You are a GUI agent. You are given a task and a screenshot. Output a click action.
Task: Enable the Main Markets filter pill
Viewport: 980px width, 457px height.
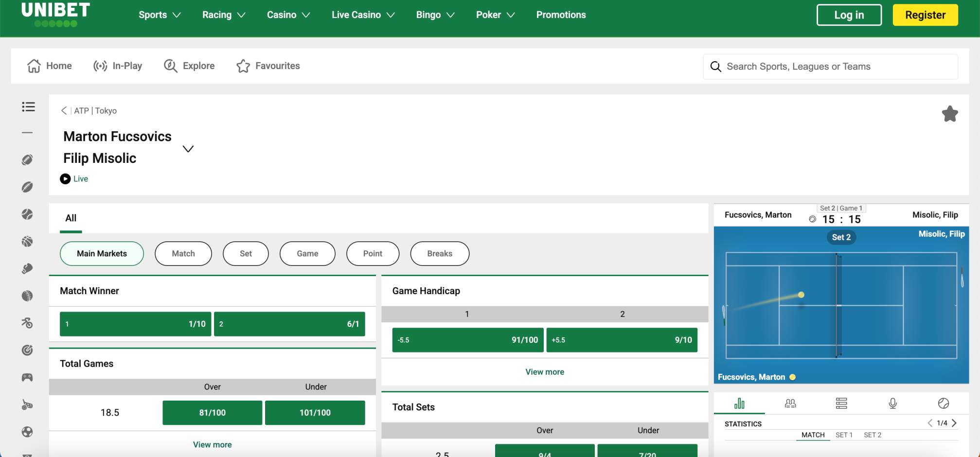102,253
